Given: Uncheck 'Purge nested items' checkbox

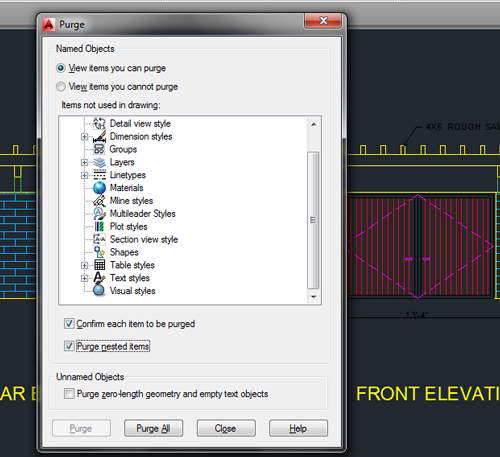Looking at the screenshot, I should [69, 346].
